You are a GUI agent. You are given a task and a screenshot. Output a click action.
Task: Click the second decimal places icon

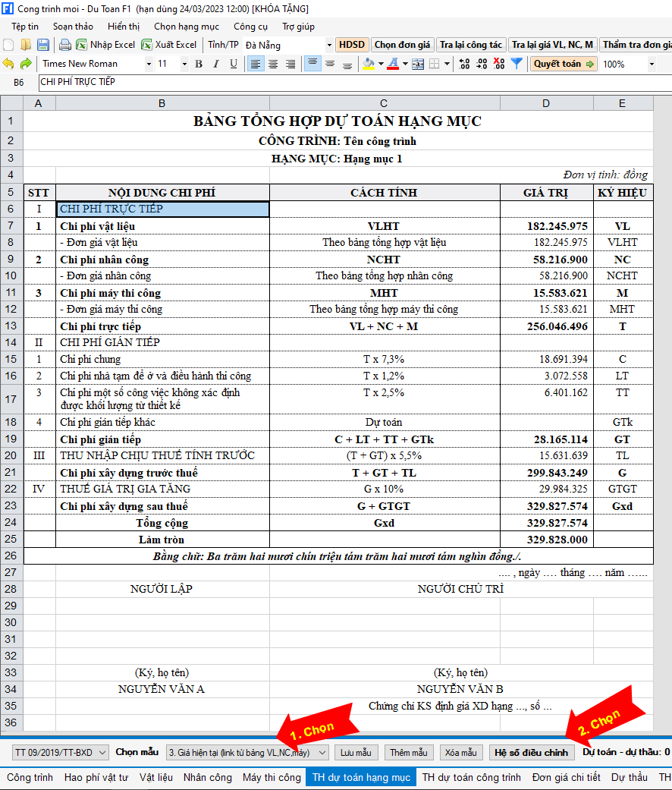[x=482, y=64]
